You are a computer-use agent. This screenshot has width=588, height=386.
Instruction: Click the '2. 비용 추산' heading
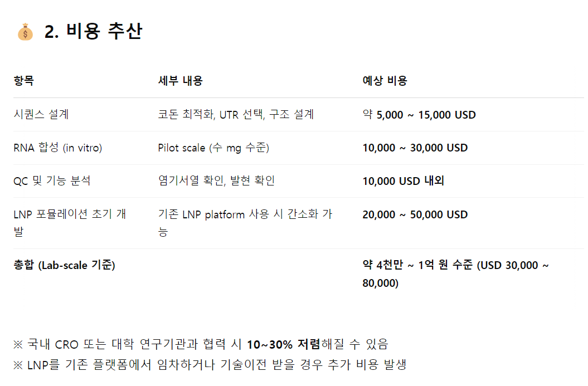93,31
